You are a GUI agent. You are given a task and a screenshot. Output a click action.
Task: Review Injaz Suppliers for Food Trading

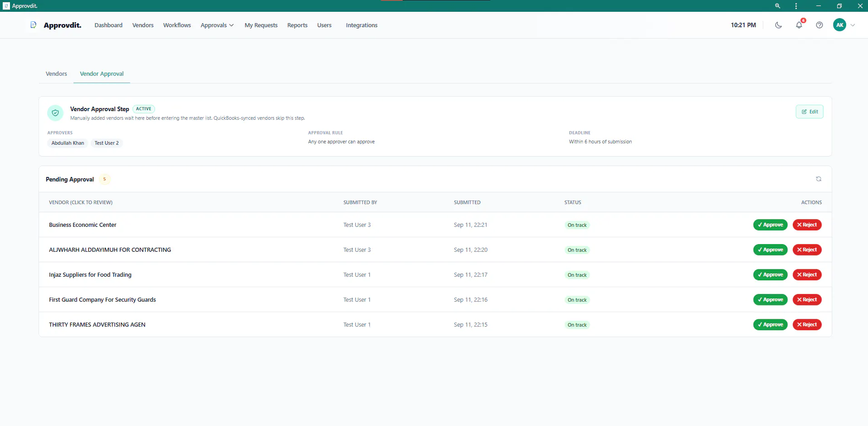click(90, 274)
